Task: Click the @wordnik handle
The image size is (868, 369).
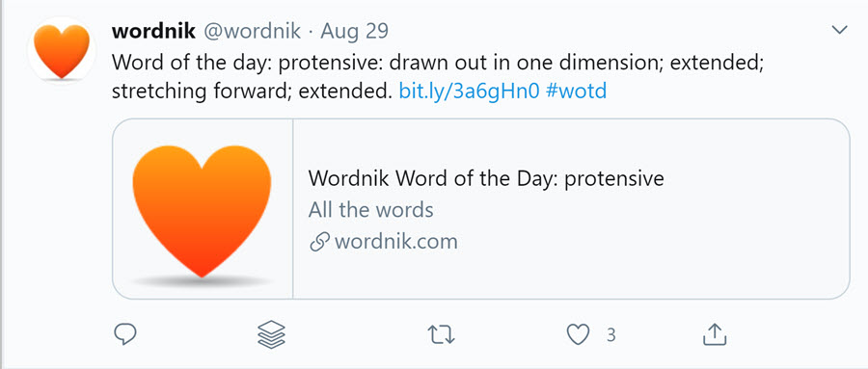Action: tap(252, 32)
